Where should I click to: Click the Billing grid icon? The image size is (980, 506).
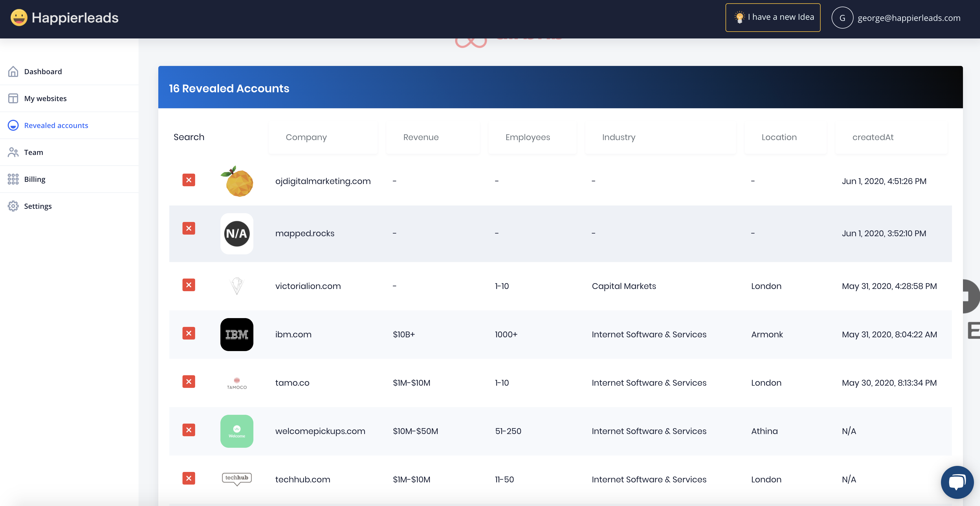click(13, 179)
